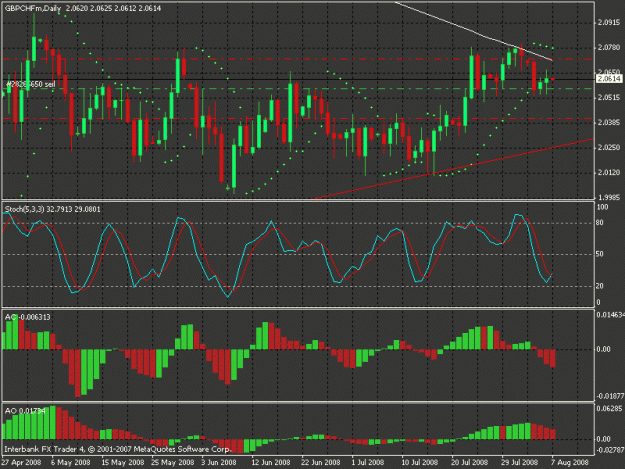
Task: Click the 1 Jul 2008 date label
Action: point(368,462)
